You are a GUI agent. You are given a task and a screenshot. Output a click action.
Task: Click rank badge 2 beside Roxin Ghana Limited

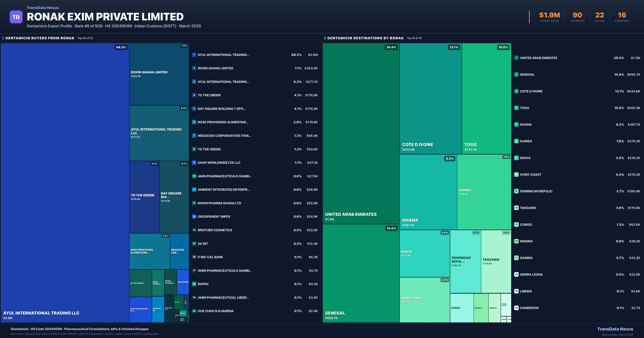[194, 68]
